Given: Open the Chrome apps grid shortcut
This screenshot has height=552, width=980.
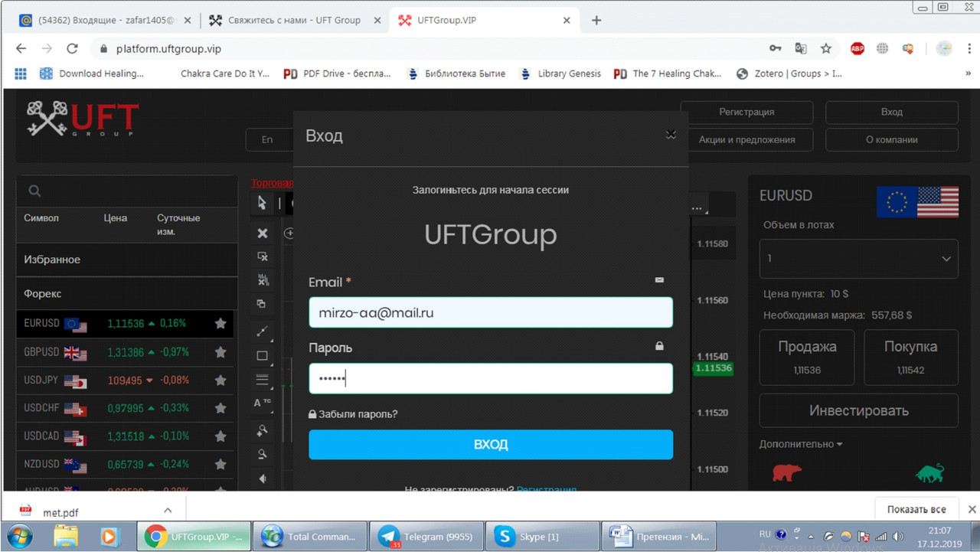Looking at the screenshot, I should point(21,73).
